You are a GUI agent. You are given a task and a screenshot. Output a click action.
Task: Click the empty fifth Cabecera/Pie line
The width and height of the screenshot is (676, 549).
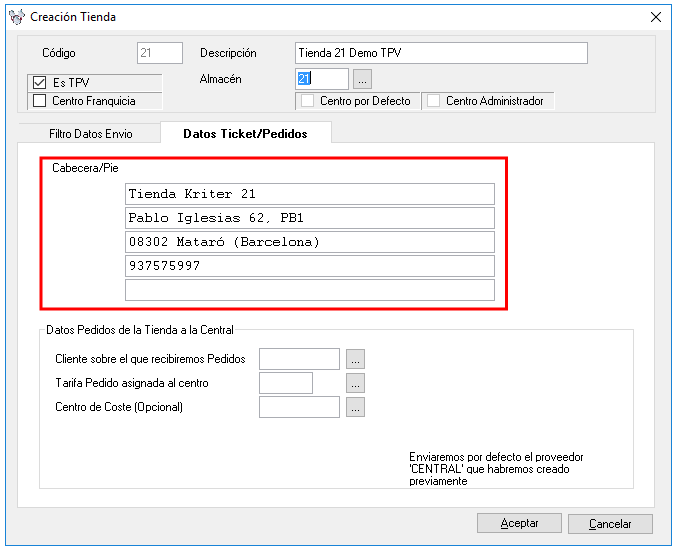point(310,290)
